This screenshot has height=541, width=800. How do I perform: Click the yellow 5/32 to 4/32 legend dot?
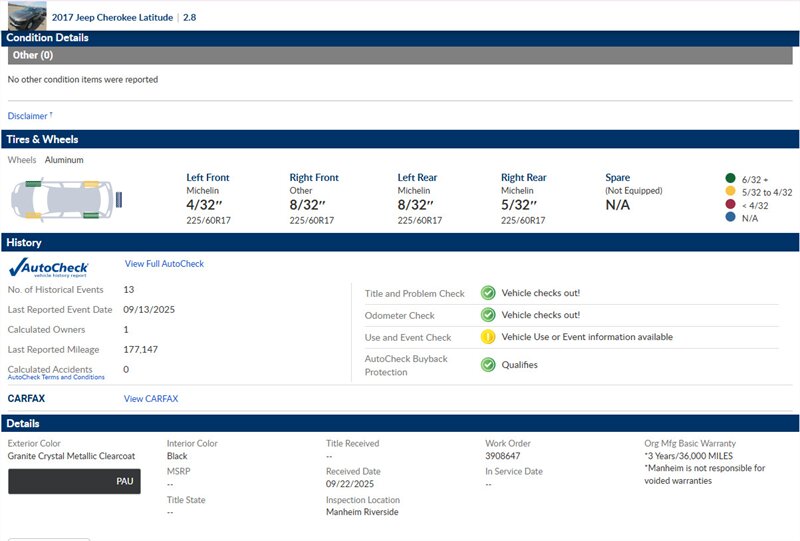730,192
